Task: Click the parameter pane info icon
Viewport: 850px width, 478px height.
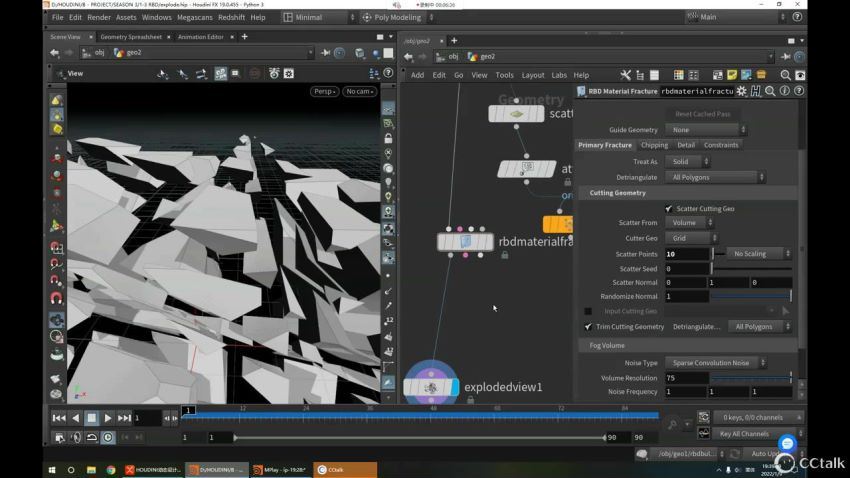Action: pyautogui.click(x=785, y=91)
